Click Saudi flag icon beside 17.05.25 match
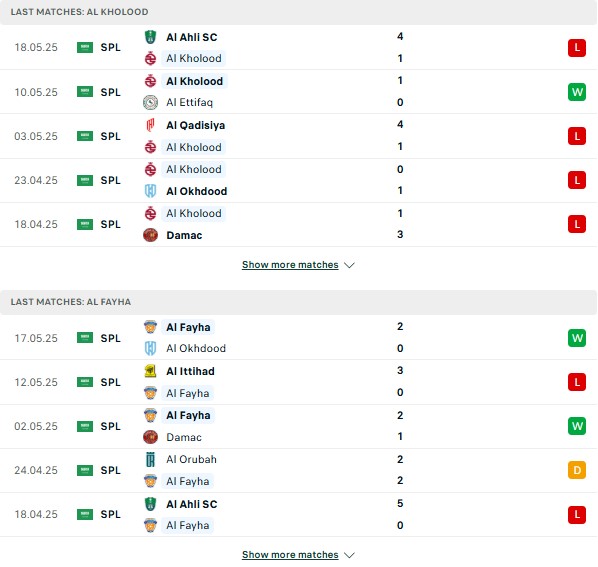598x567 pixels. click(85, 338)
